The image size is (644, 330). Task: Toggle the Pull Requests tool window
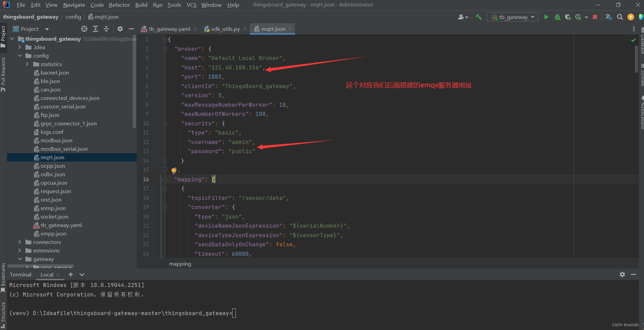click(x=3, y=74)
